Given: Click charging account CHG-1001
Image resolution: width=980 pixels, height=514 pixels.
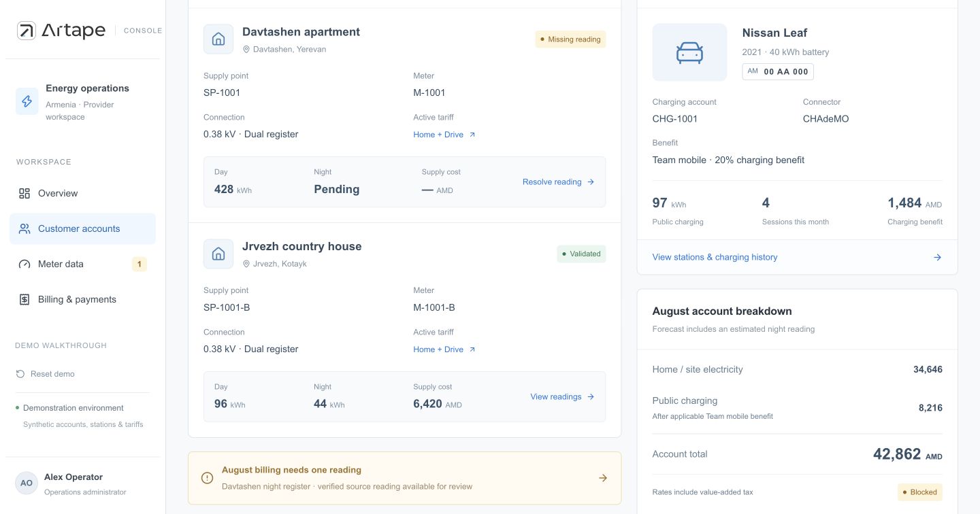Looking at the screenshot, I should (675, 119).
